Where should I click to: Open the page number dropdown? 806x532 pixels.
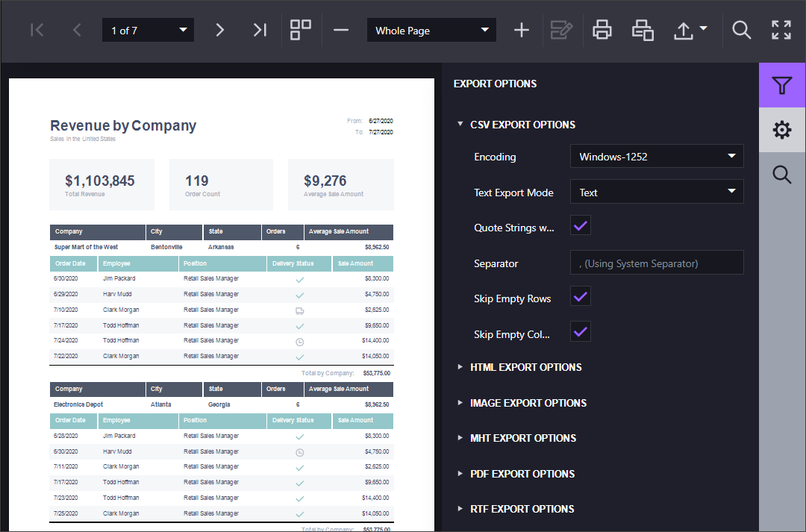(148, 31)
